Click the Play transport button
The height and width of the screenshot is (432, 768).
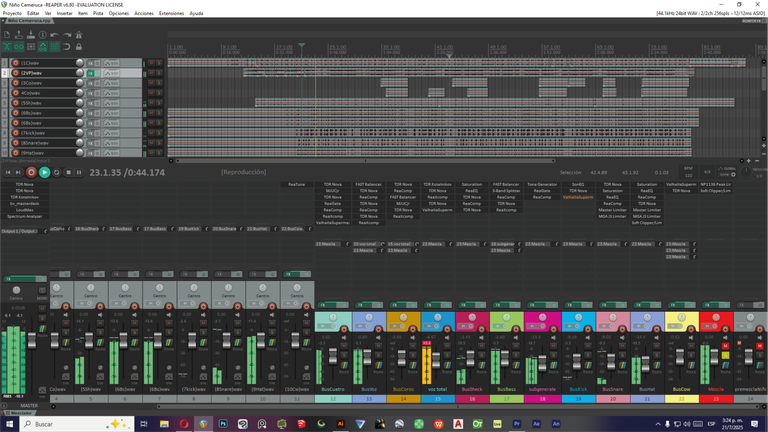[x=44, y=172]
